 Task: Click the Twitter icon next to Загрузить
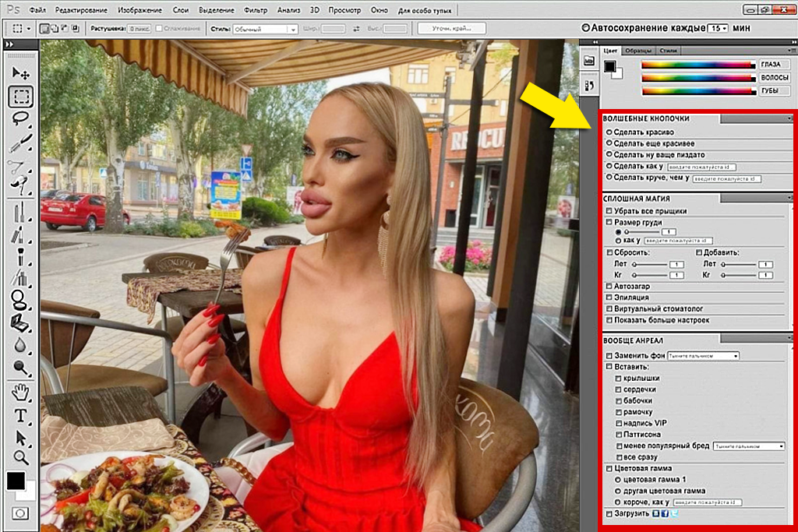pyautogui.click(x=675, y=513)
